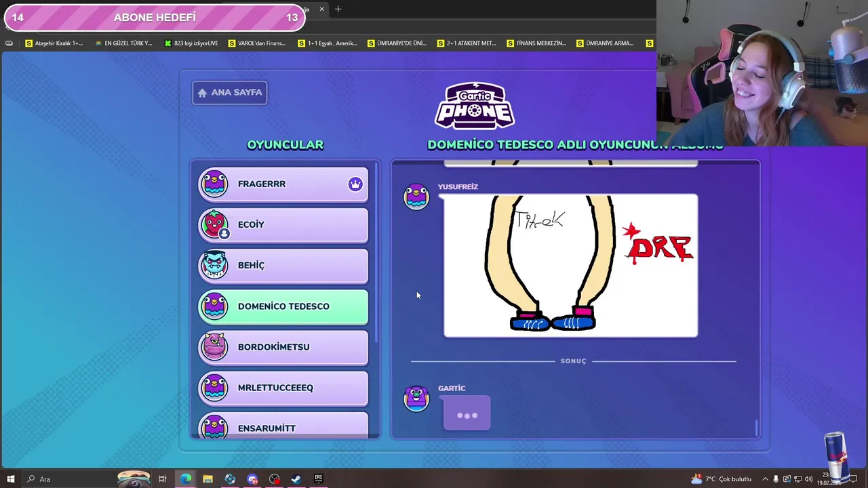Select player FRAGERRR in the list

283,184
